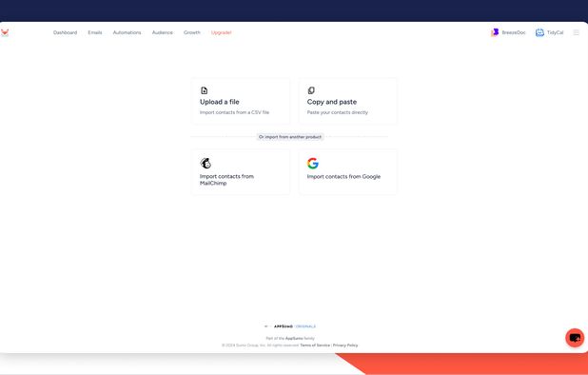The height and width of the screenshot is (375, 588).
Task: Open the Dashboard menu item
Action: [x=65, y=32]
